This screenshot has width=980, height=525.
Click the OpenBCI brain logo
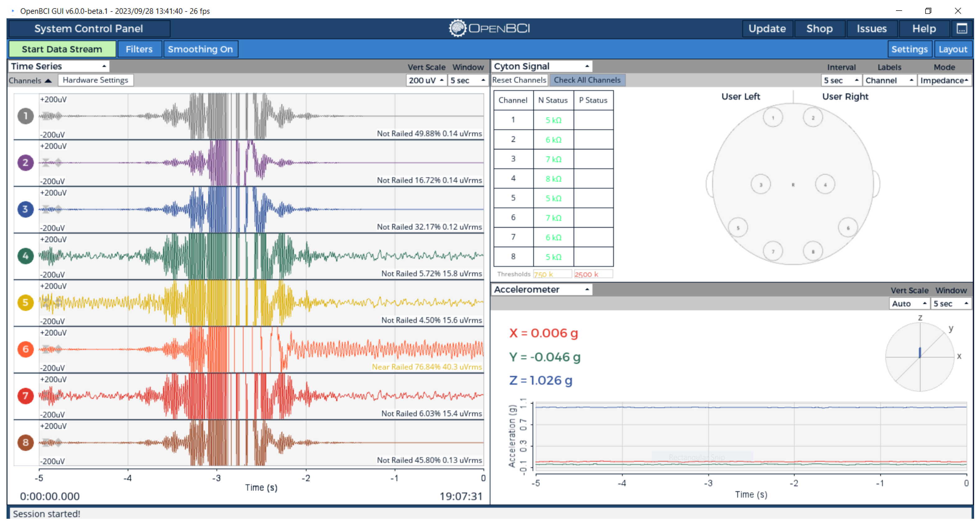point(457,28)
